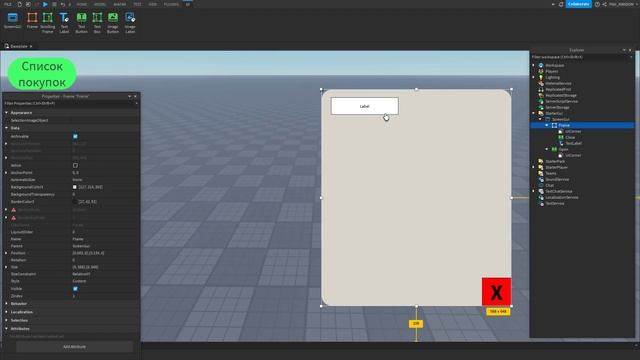Click the Undo arrow in the top bar

(x=62, y=4)
